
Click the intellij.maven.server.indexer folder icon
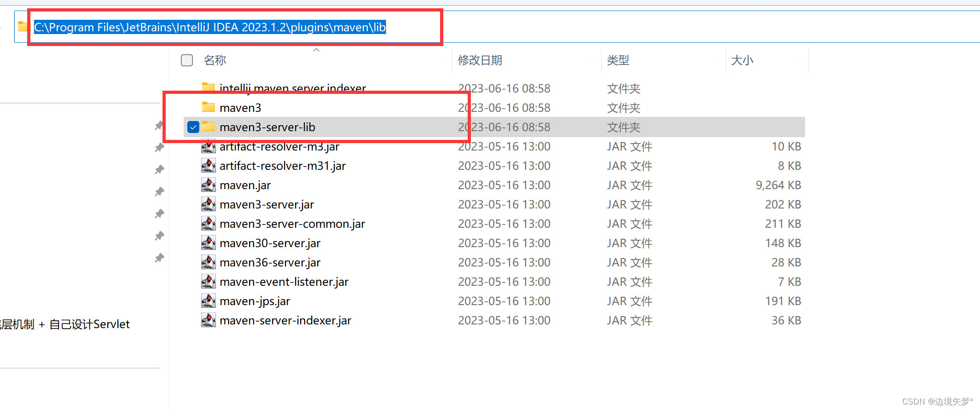[x=209, y=87]
